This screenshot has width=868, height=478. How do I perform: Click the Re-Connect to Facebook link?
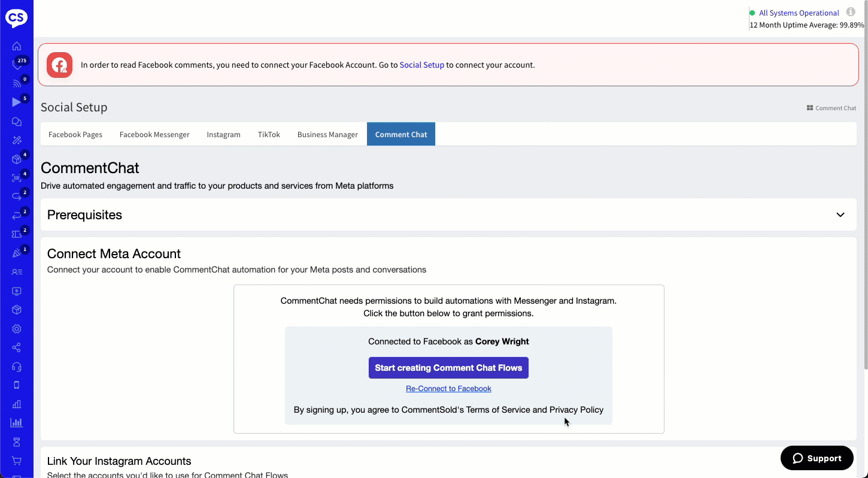(448, 389)
